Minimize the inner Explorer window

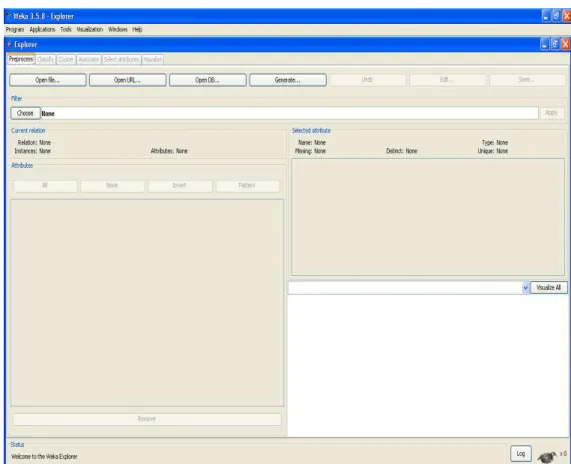544,44
